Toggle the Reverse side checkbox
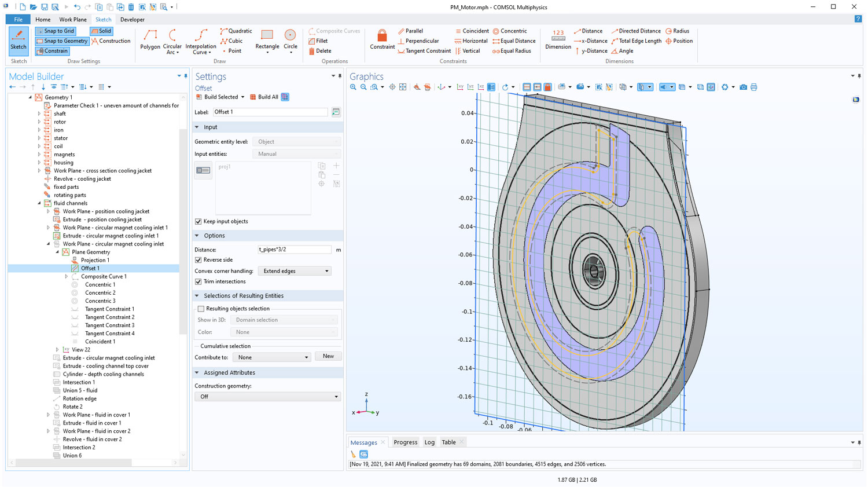The width and height of the screenshot is (868, 487). pyautogui.click(x=198, y=260)
